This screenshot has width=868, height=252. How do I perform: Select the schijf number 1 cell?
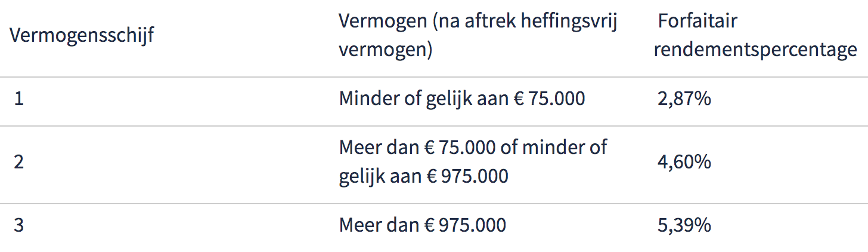pyautogui.click(x=19, y=99)
